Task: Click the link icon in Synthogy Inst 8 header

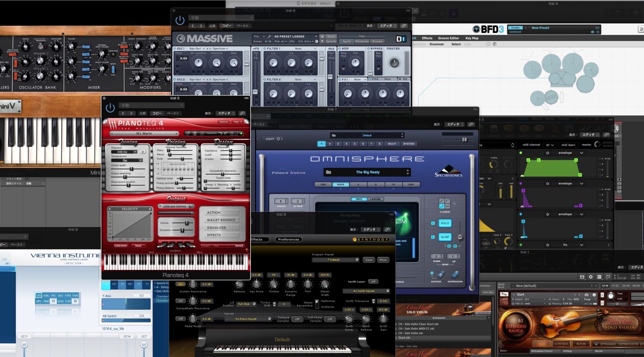Action: point(387,229)
